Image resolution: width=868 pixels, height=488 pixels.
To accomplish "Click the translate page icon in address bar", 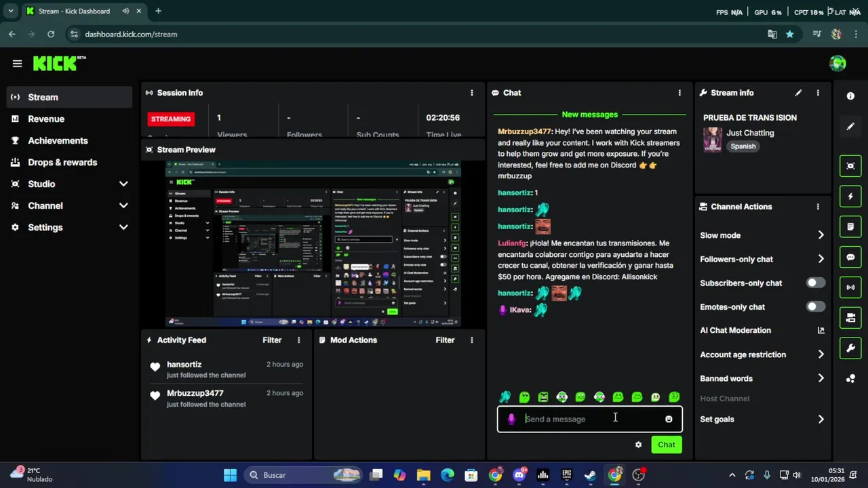I will point(772,34).
